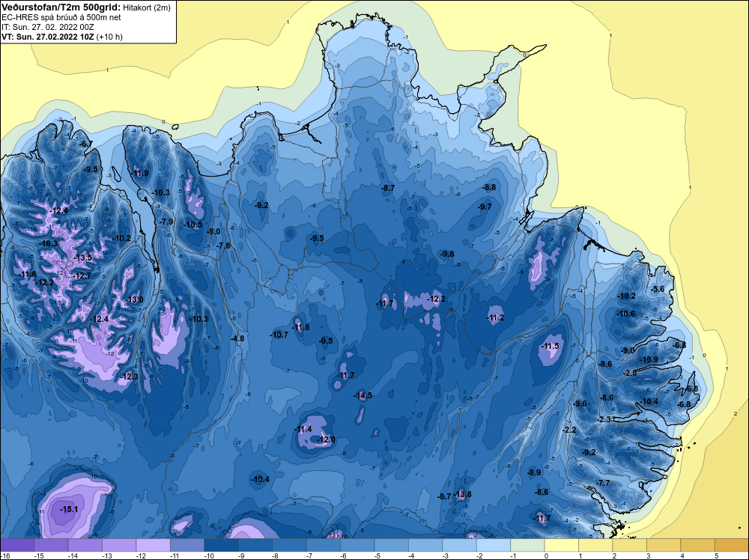Image resolution: width=749 pixels, height=560 pixels.
Task: Click the -9.6 temperature value
Action: pos(580,404)
